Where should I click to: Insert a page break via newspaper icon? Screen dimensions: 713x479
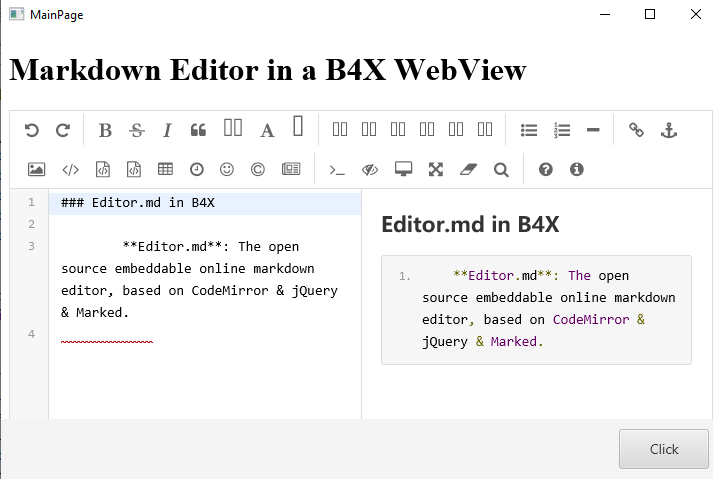[x=291, y=169]
